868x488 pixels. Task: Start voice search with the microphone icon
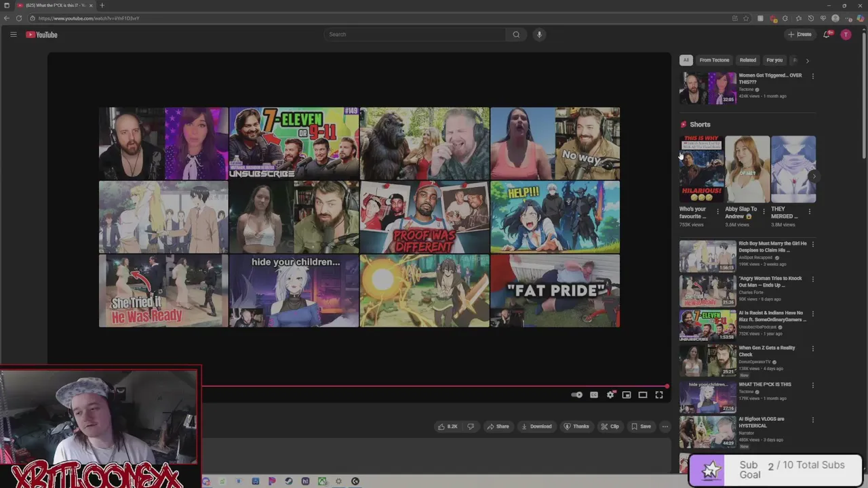pos(539,35)
